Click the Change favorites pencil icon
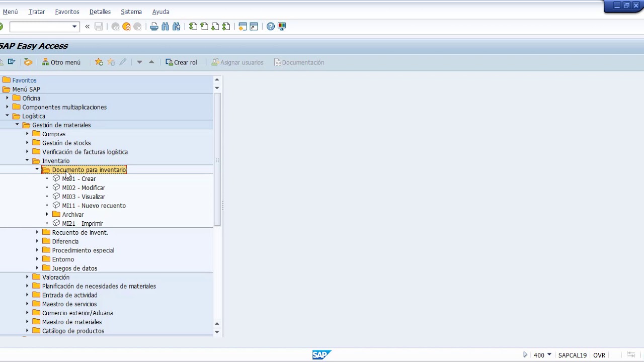Screen dimensions: 644x362 (x=123, y=62)
